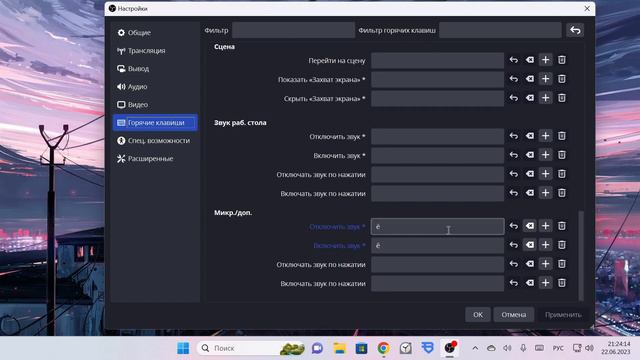This screenshot has width=640, height=360.
Task: Click the hotkey list vertical scrollbar
Action: click(x=581, y=255)
